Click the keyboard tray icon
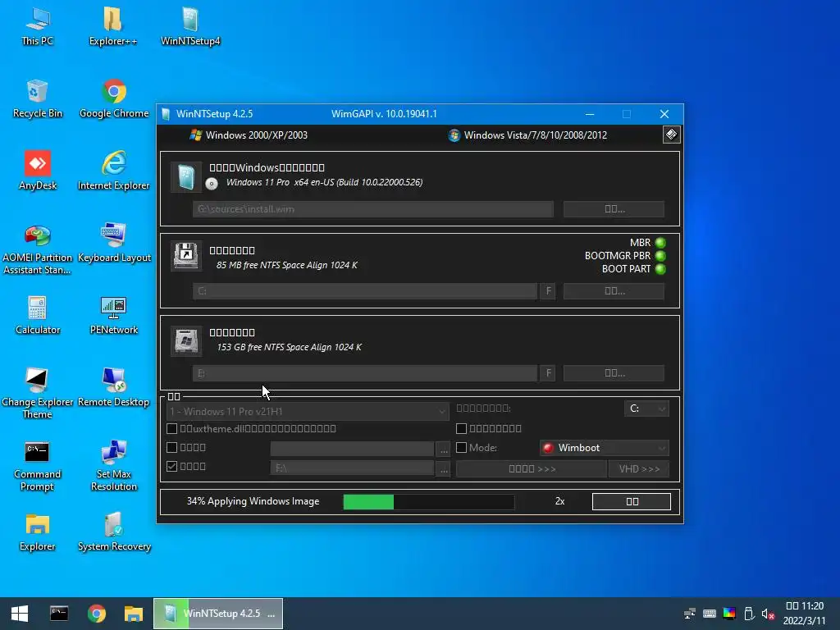Image resolution: width=840 pixels, height=630 pixels. pyautogui.click(x=710, y=614)
